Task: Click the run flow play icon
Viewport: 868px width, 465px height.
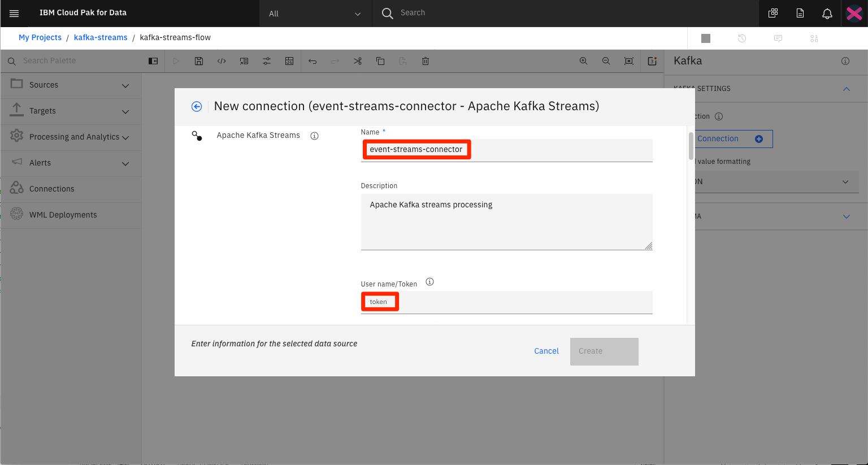Action: point(176,61)
